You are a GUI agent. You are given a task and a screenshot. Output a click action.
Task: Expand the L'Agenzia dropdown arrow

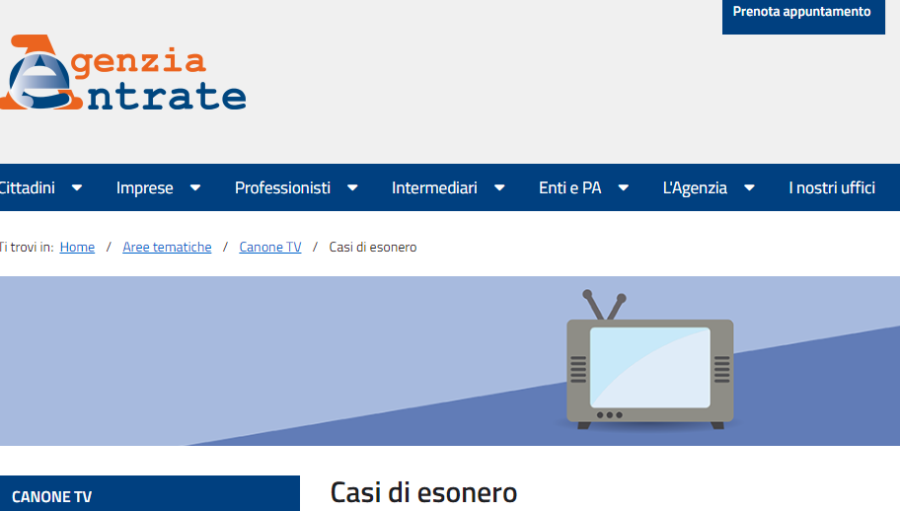[x=749, y=188]
